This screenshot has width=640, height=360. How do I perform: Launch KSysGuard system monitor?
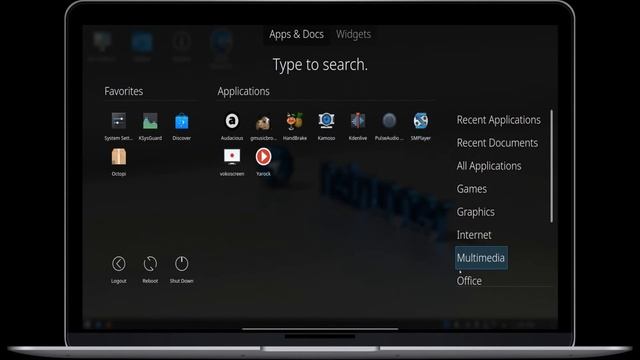point(150,126)
